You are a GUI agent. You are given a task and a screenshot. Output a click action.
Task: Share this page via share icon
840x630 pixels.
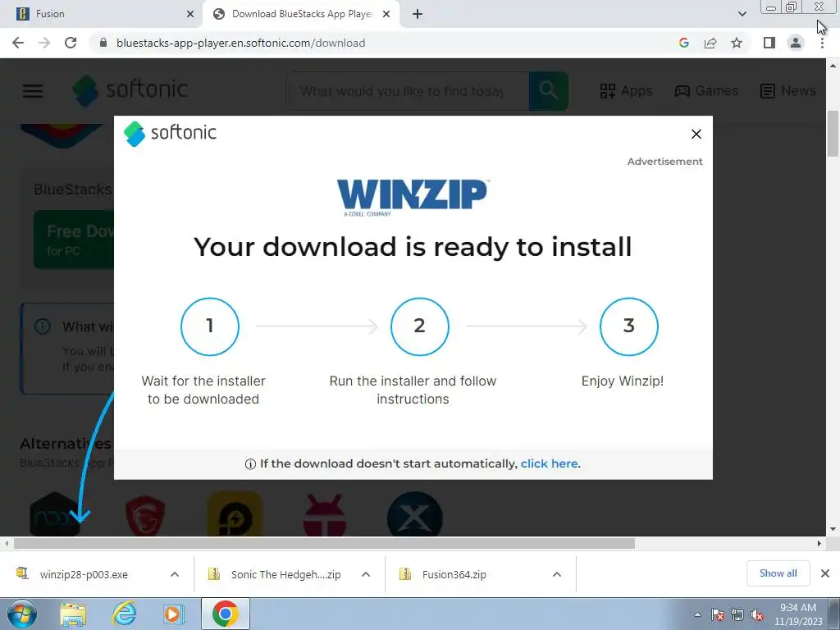(x=710, y=43)
